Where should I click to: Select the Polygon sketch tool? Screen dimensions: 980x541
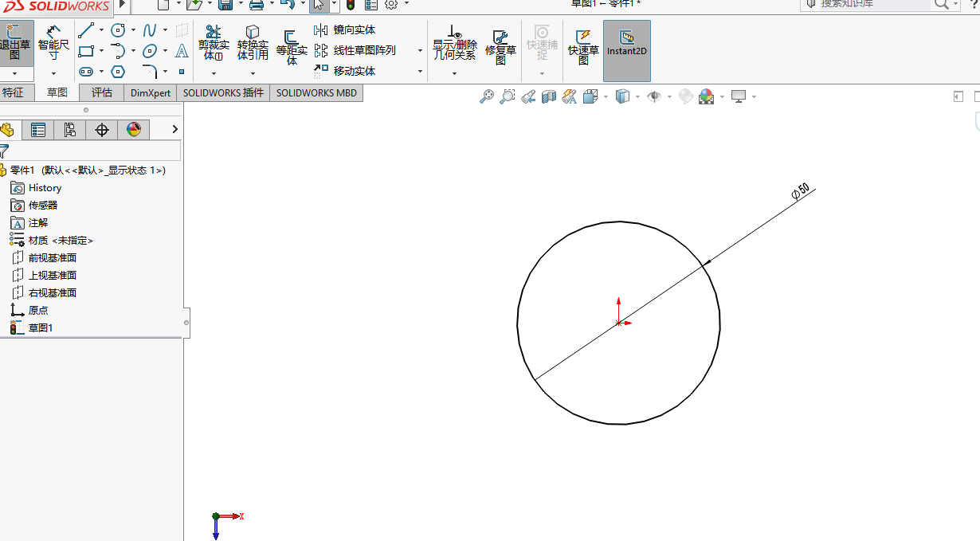118,72
